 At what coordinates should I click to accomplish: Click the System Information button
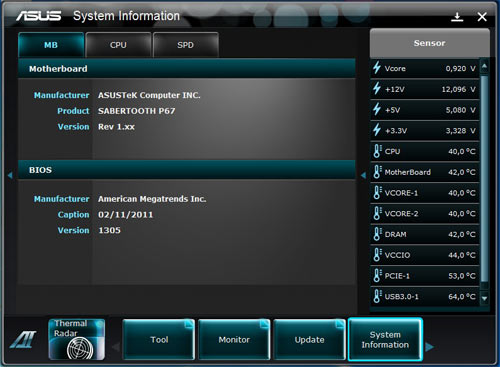(x=385, y=340)
